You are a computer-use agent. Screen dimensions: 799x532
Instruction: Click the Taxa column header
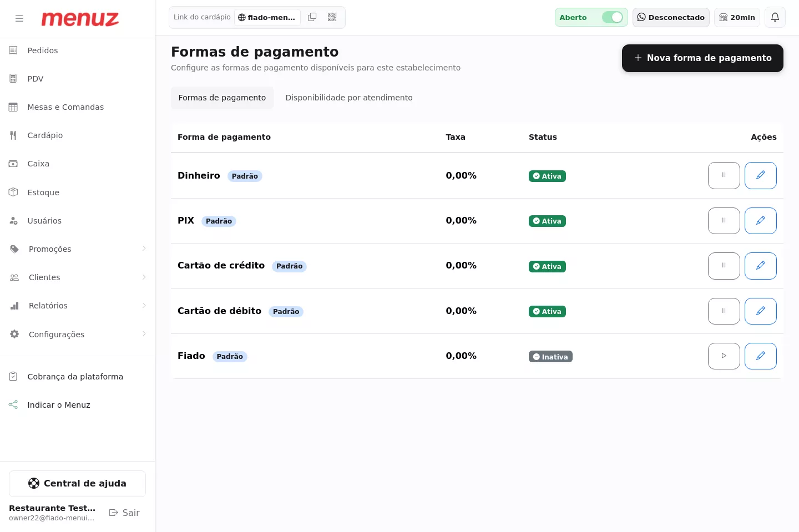pyautogui.click(x=456, y=137)
